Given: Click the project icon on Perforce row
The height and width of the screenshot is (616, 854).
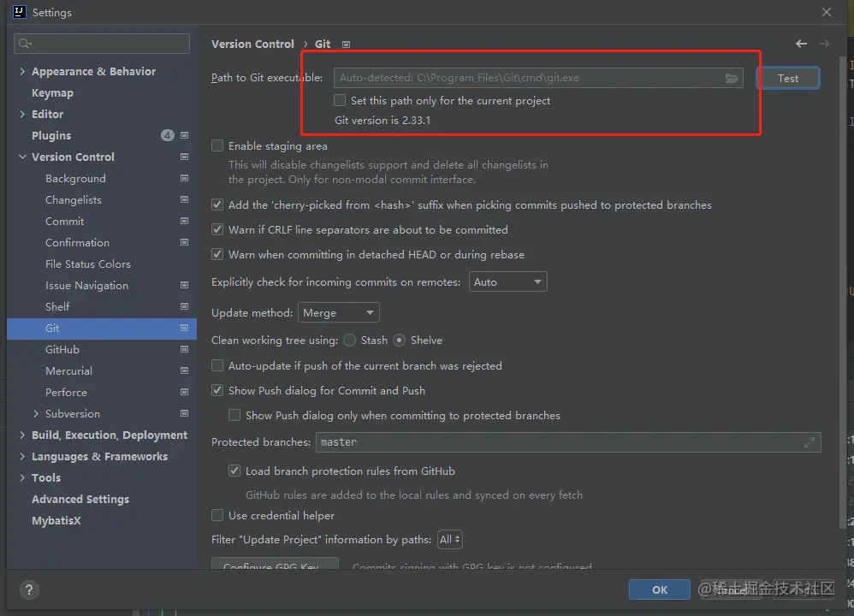Looking at the screenshot, I should pyautogui.click(x=184, y=392).
